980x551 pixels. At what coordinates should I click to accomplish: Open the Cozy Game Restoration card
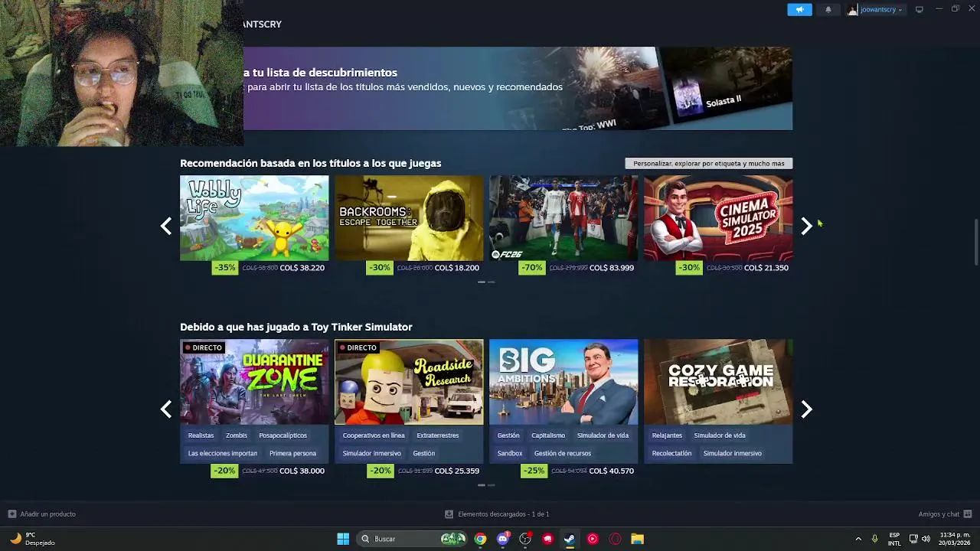pyautogui.click(x=718, y=382)
